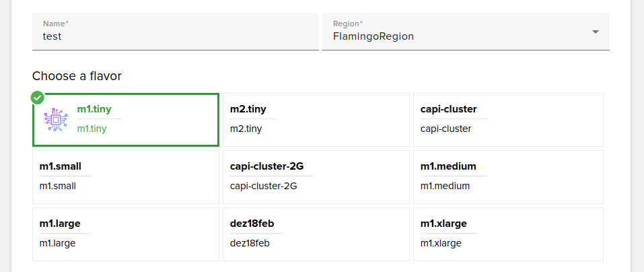Click the Name input field
Image resolution: width=644 pixels, height=272 pixels.
[x=175, y=36]
